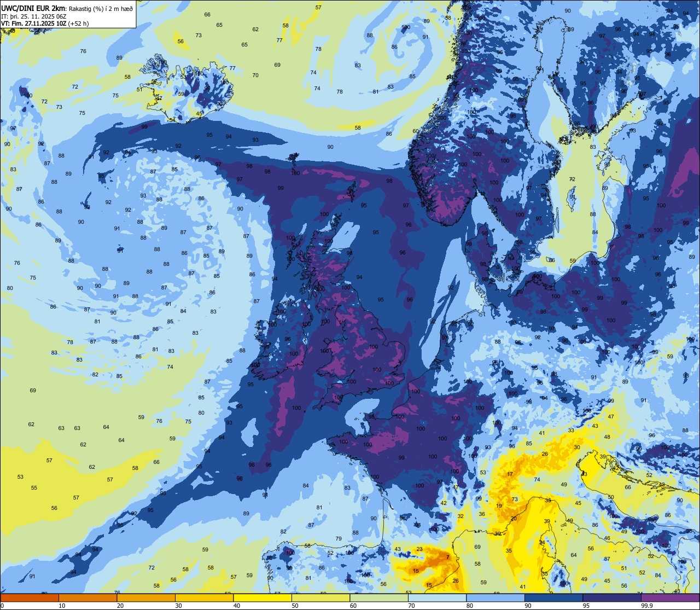Click the legend tick label '30'
700x610 pixels.
(x=178, y=606)
